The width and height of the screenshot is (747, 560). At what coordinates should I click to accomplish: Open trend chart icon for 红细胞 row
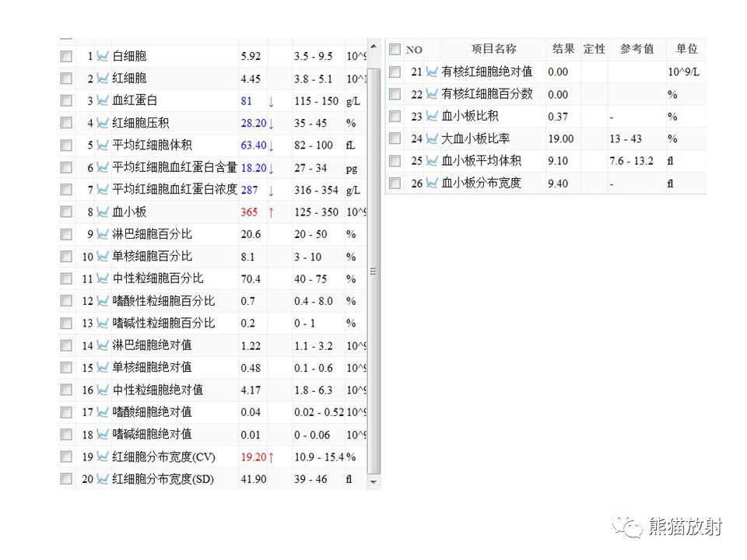click(103, 78)
